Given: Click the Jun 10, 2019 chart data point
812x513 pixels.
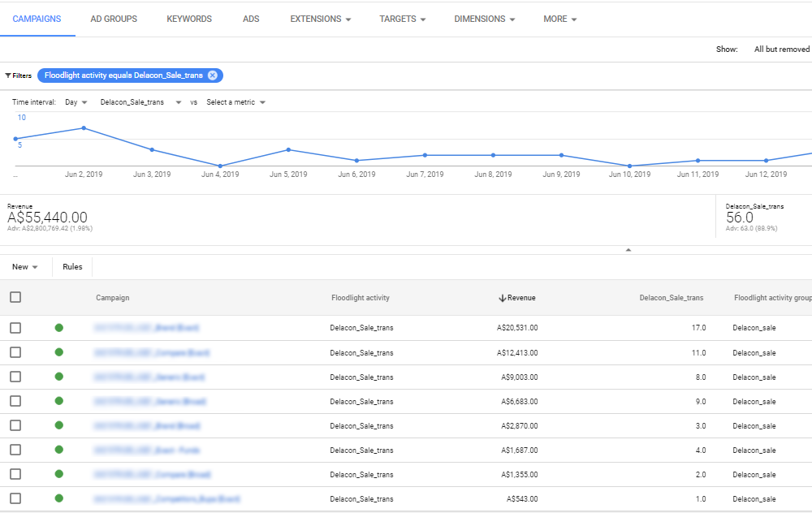Looking at the screenshot, I should [630, 166].
